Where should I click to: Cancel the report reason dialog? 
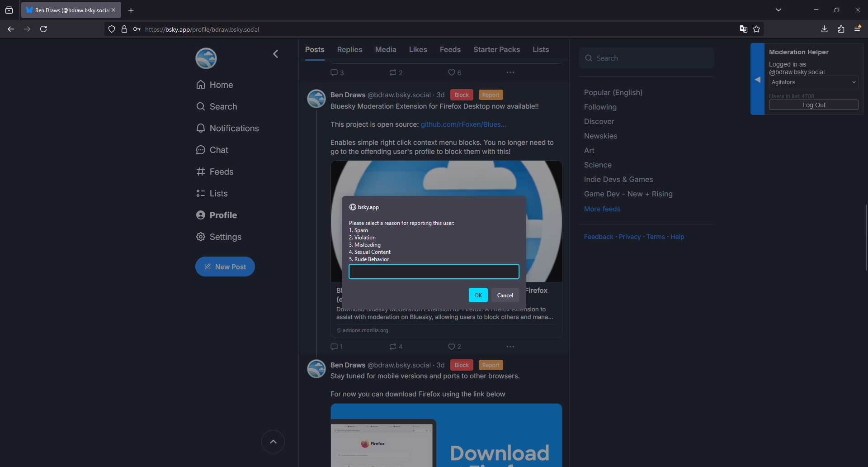pyautogui.click(x=505, y=295)
